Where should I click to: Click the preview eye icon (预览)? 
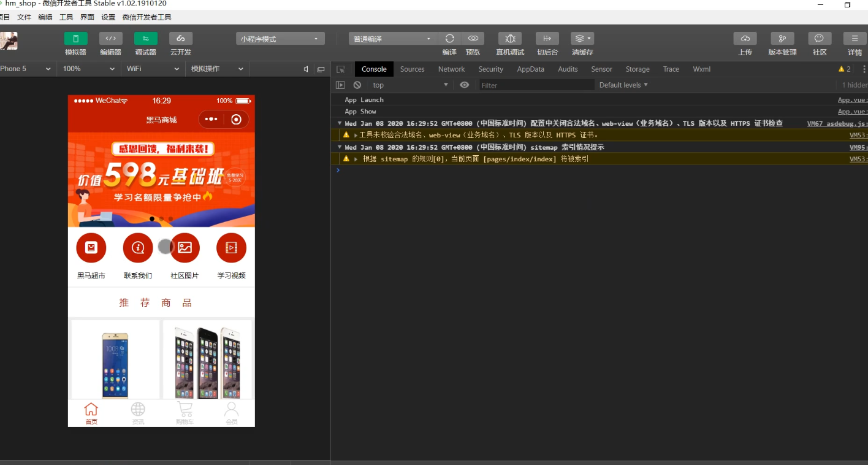pyautogui.click(x=473, y=39)
